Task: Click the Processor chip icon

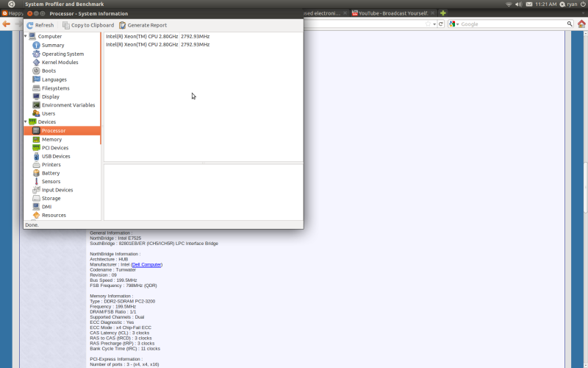Action: (36, 131)
